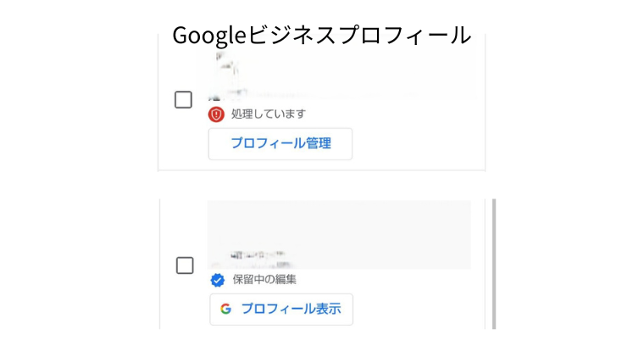Select the blurred business name in first card

pos(228,77)
